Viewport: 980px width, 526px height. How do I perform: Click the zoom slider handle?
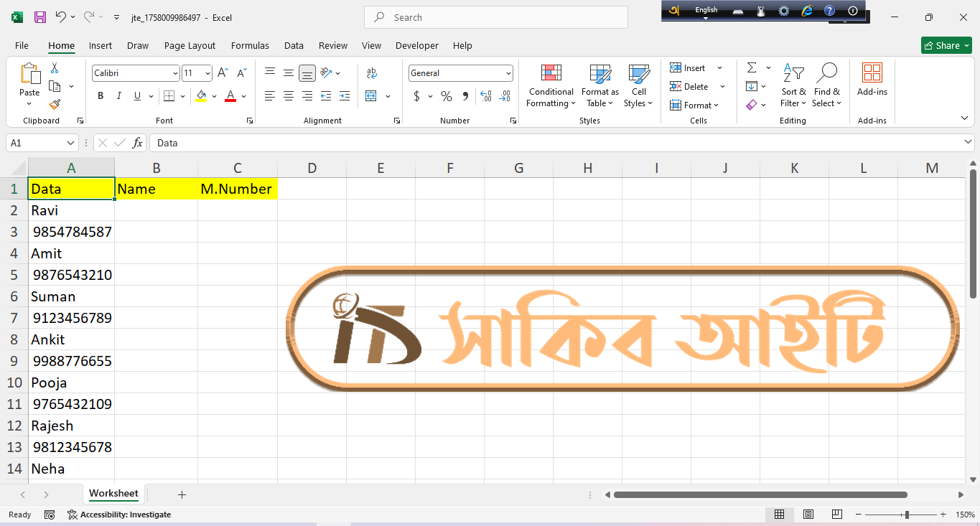point(907,515)
